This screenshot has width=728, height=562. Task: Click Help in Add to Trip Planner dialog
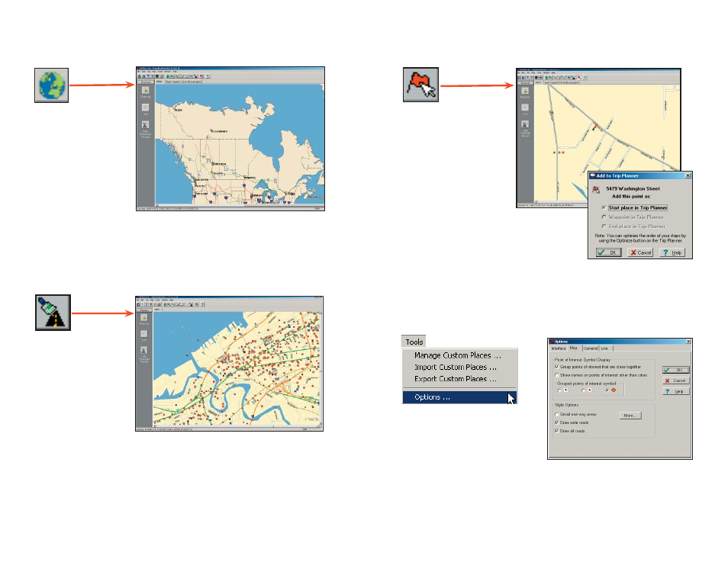(672, 252)
